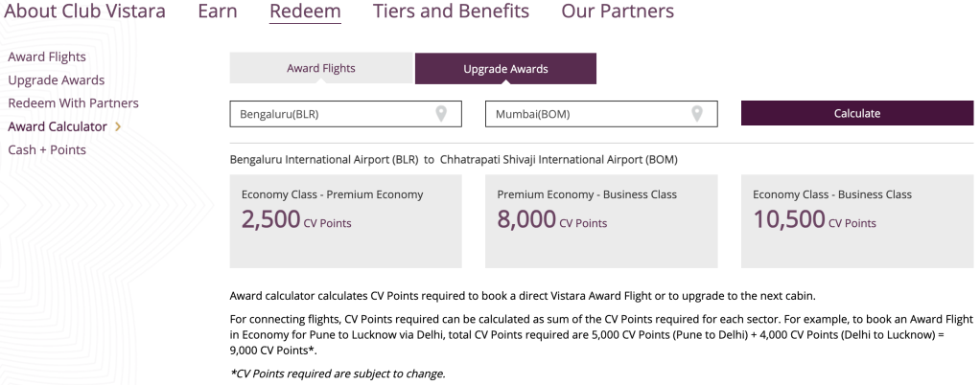Visit Redeem With Partners link
Image resolution: width=980 pixels, height=385 pixels.
click(73, 103)
